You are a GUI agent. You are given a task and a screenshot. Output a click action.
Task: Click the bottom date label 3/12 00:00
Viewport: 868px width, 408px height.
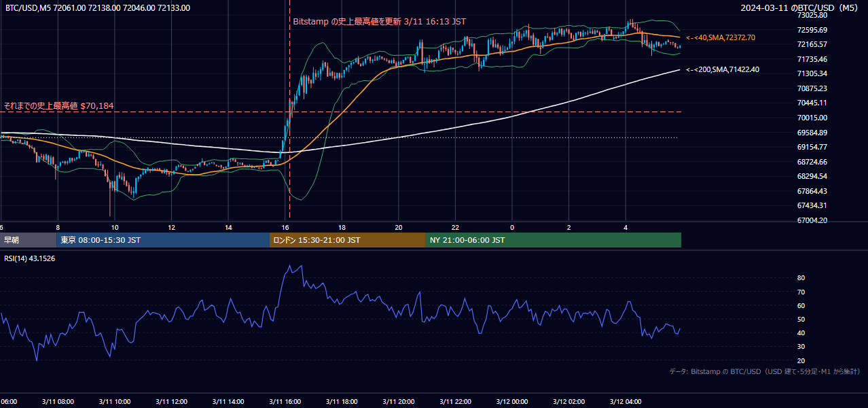513,401
